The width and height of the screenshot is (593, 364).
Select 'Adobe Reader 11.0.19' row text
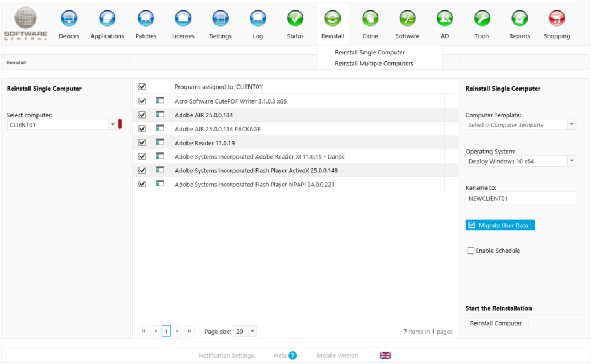click(x=204, y=143)
